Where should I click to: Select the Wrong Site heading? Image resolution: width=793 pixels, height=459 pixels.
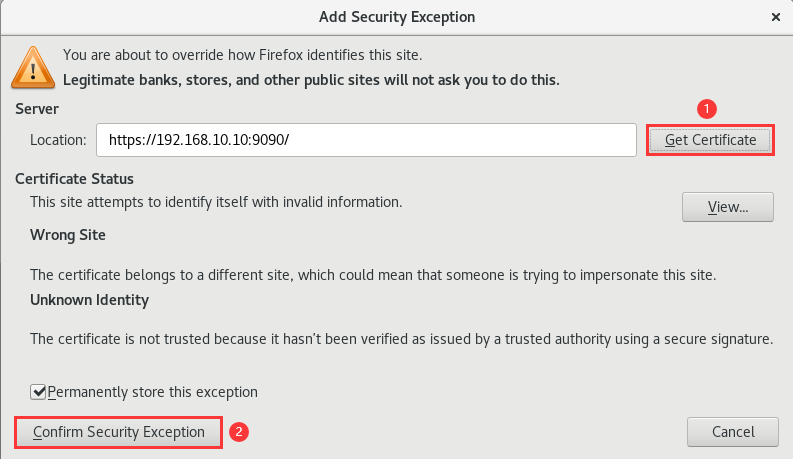[68, 235]
